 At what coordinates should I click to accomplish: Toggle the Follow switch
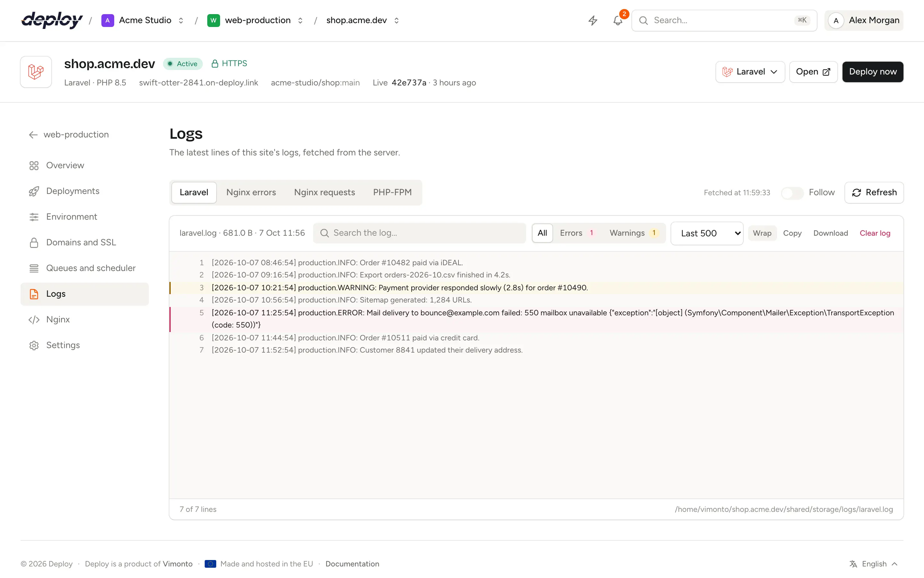click(792, 193)
